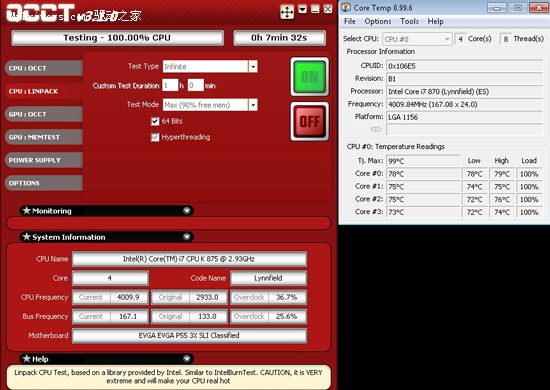Open the OCCT title bar dropdown arrow

coord(302,9)
